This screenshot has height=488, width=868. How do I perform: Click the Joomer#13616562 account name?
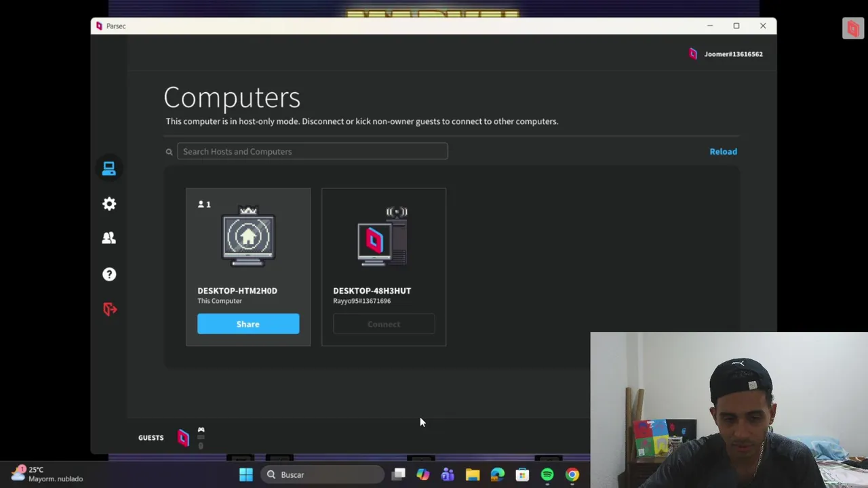point(733,54)
